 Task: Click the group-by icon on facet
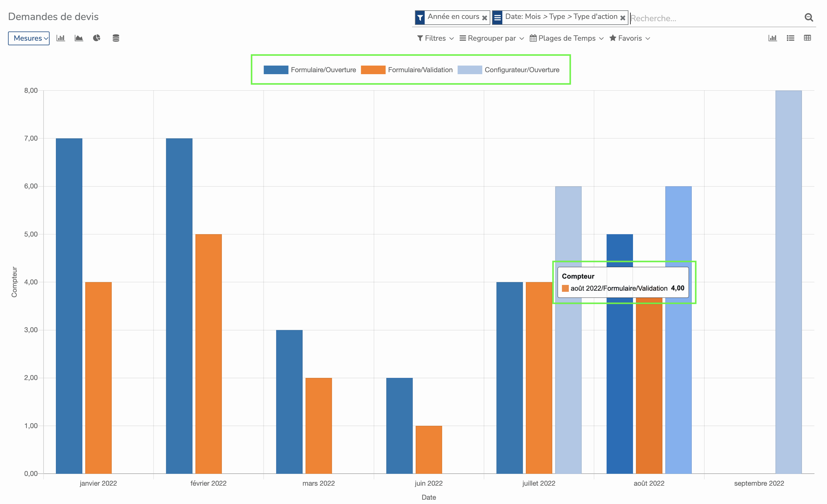tap(497, 17)
